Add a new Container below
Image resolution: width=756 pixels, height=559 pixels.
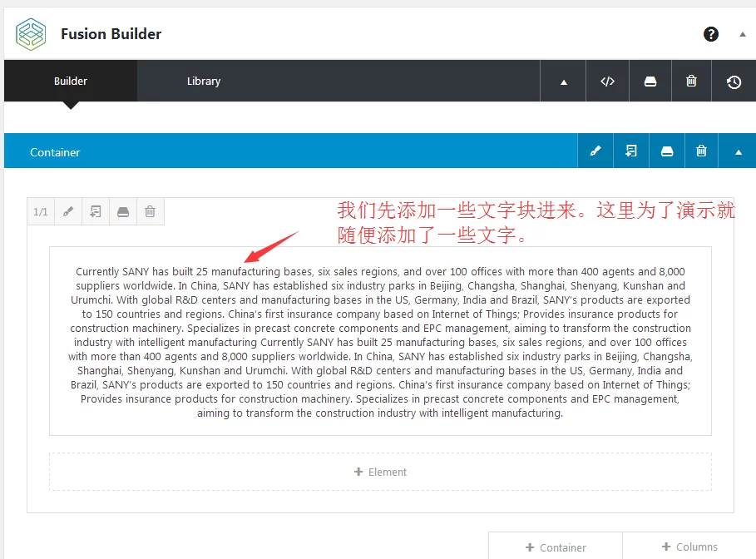[x=556, y=547]
